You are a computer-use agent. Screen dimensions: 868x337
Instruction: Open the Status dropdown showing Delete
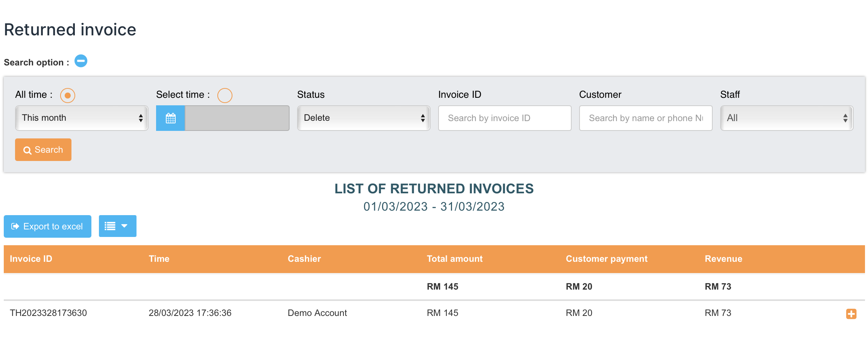tap(363, 118)
